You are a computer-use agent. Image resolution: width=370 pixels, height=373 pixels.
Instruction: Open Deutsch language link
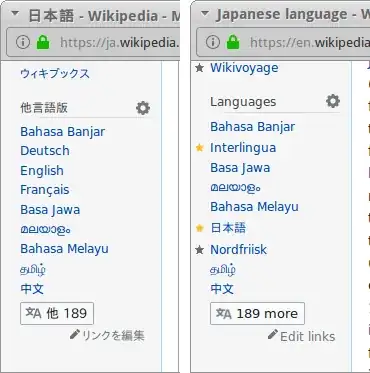[45, 151]
